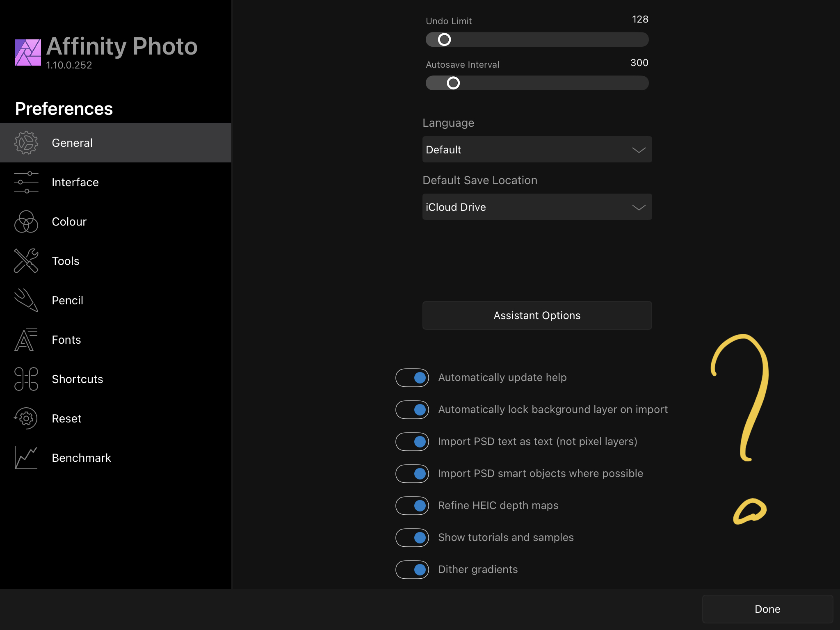Screen dimensions: 840x630
Task: Toggle Automatically update help switch
Action: coord(412,378)
